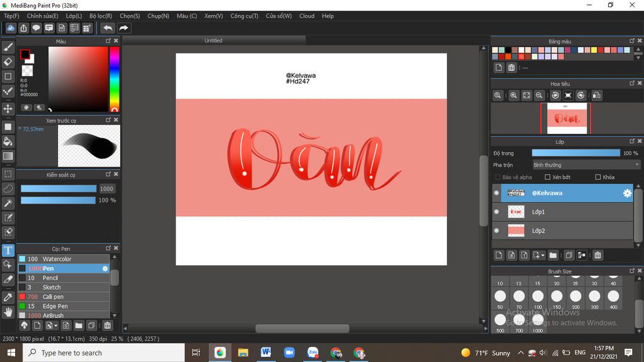
Task: Zoom in on the Navigator panel
Action: click(x=513, y=96)
